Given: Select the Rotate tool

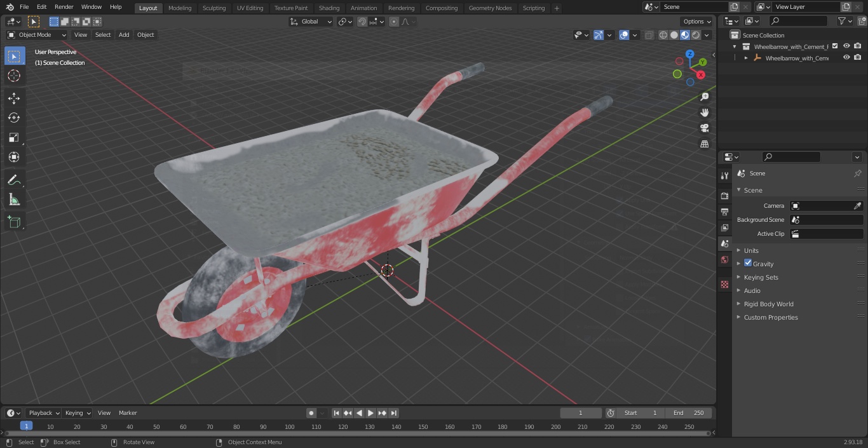Looking at the screenshot, I should (14, 118).
